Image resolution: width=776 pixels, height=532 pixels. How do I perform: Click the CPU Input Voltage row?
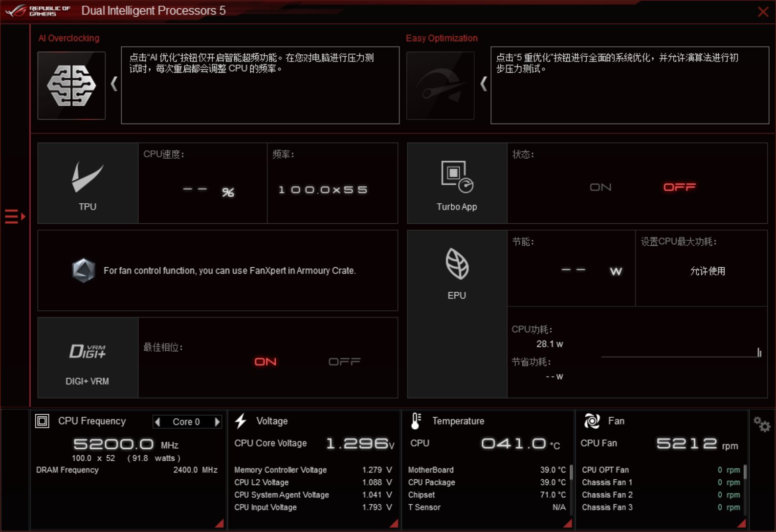point(313,508)
